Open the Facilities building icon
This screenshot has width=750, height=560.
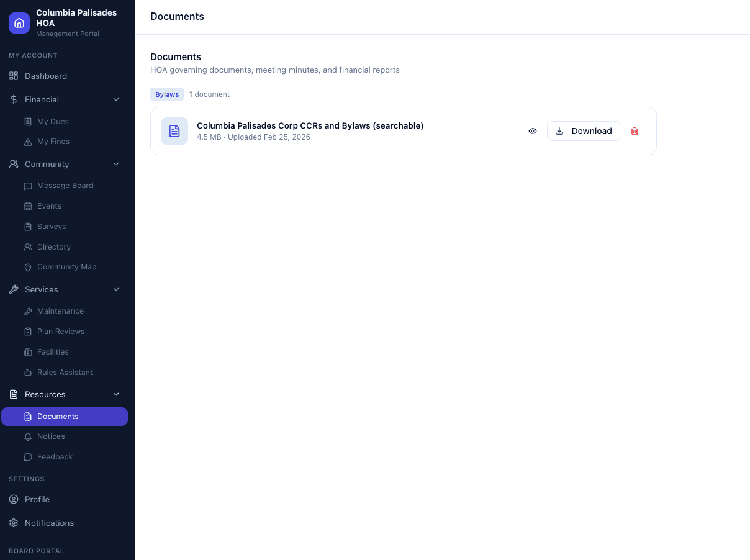coord(28,351)
